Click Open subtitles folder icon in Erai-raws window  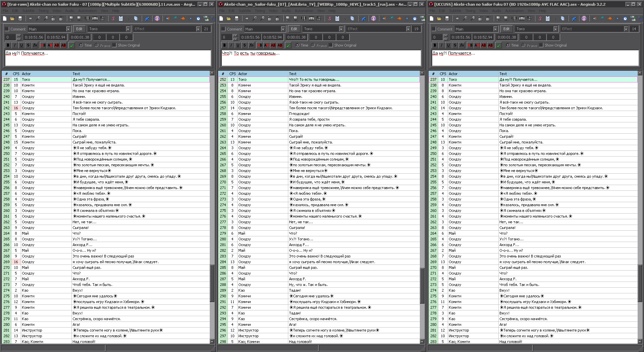[x=12, y=18]
